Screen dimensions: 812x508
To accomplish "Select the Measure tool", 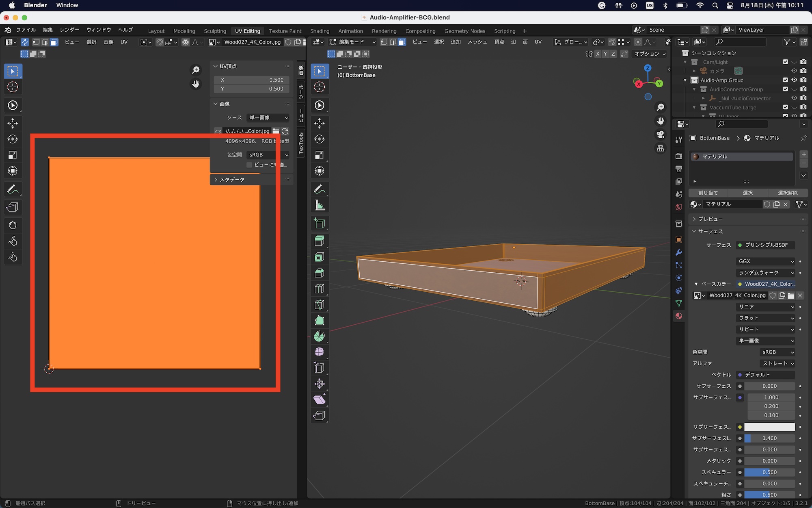I will point(320,205).
